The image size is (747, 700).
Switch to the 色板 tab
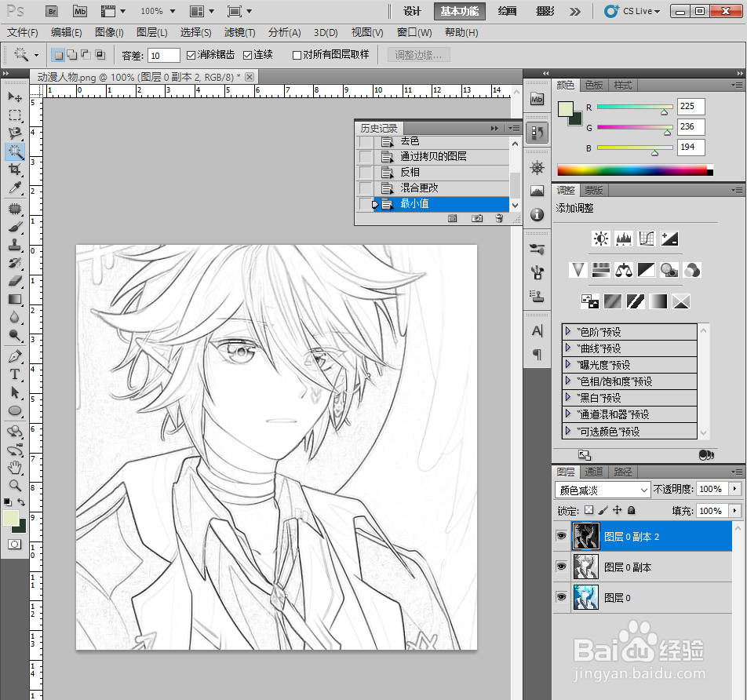coord(594,85)
